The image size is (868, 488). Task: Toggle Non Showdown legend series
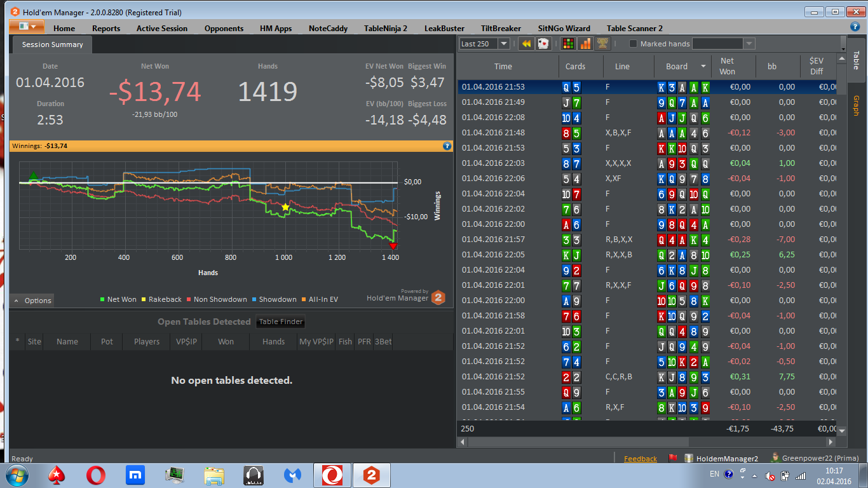click(216, 299)
